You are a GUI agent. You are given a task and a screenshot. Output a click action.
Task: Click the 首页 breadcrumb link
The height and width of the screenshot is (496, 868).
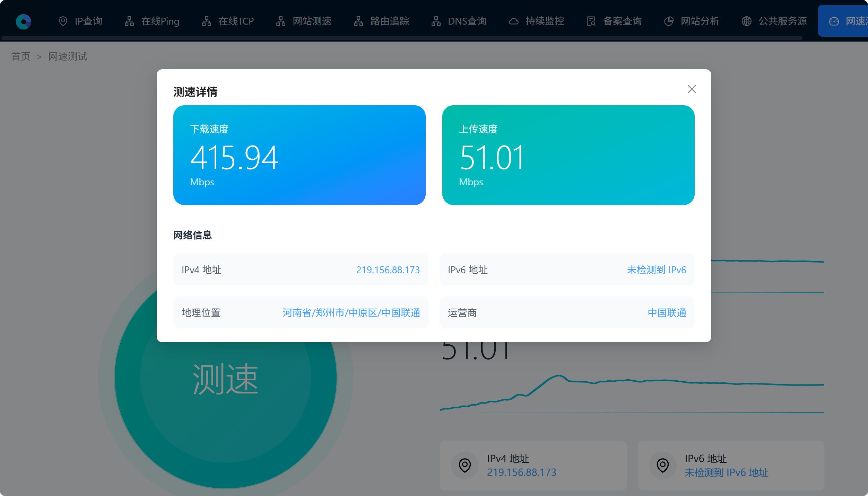pyautogui.click(x=21, y=56)
